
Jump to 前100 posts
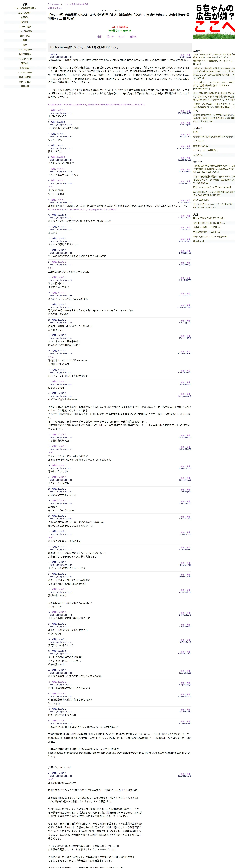(x=110, y=37)
